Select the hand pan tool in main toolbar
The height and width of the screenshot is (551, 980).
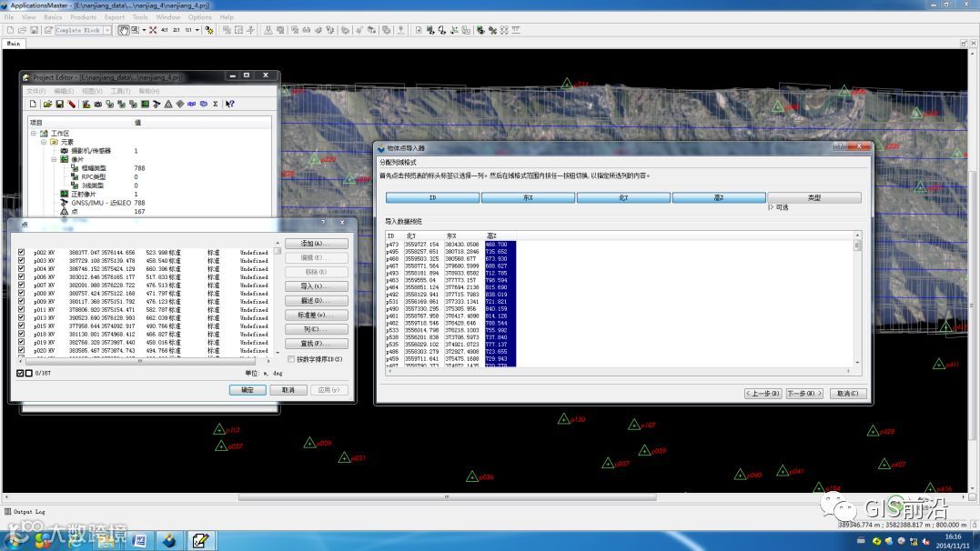click(x=123, y=30)
